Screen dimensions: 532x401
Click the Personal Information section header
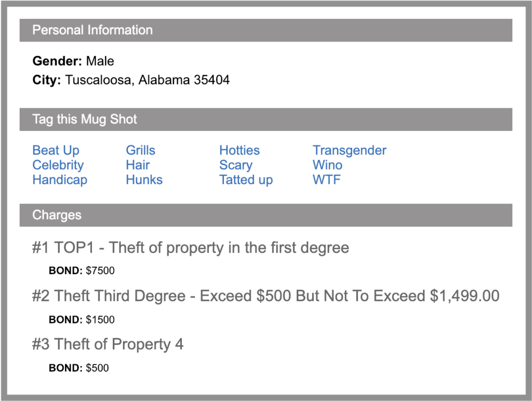click(x=93, y=30)
